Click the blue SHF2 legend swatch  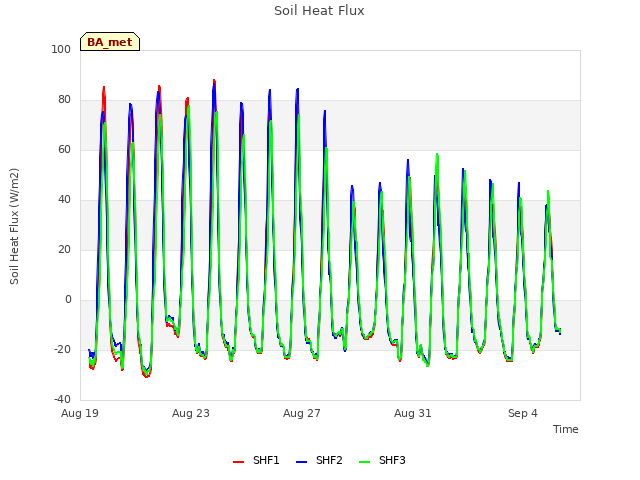(301, 462)
